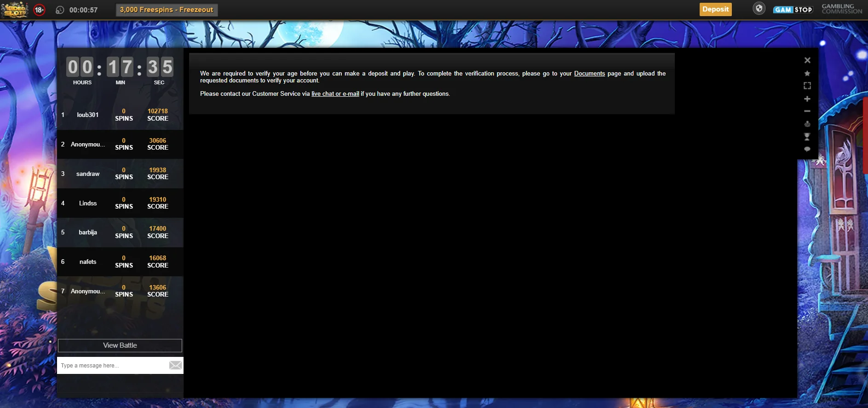Click the session timer 00:00:57
The image size is (868, 408).
pyautogui.click(x=83, y=10)
